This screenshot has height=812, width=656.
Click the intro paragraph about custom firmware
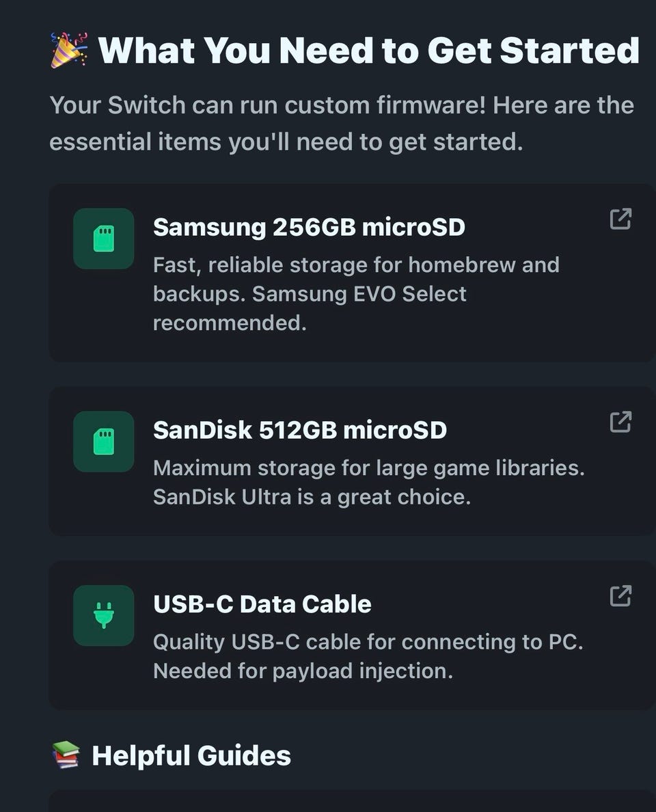pyautogui.click(x=342, y=124)
